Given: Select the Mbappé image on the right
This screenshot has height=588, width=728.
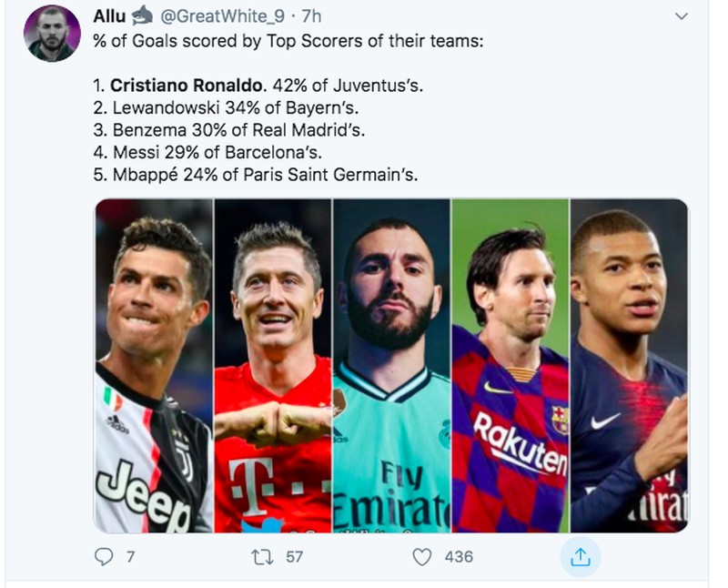Looking at the screenshot, I should tap(628, 364).
